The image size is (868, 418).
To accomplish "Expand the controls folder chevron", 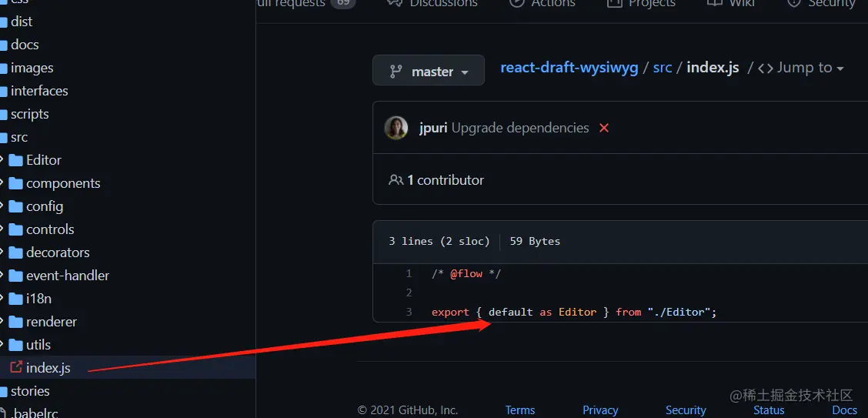I will [2, 229].
